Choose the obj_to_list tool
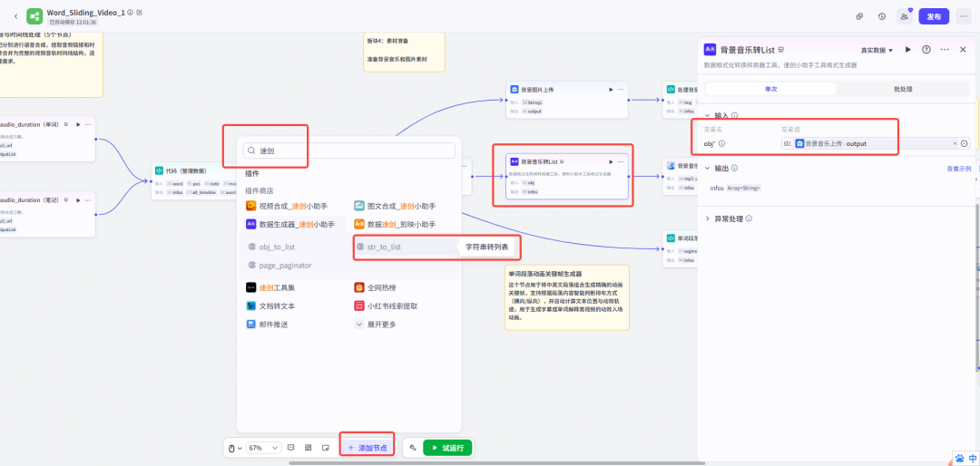Image resolution: width=980 pixels, height=466 pixels. pyautogui.click(x=272, y=247)
